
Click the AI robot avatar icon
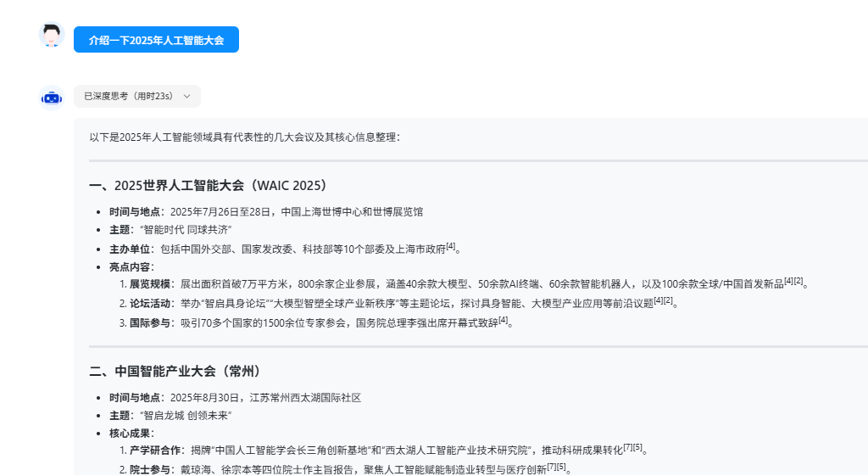click(x=53, y=98)
